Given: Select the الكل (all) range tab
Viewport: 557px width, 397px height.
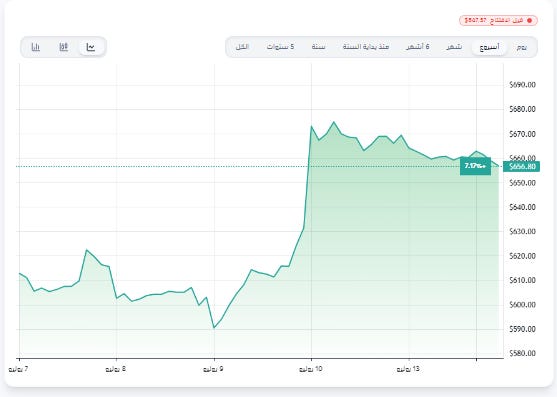Looking at the screenshot, I should (242, 47).
